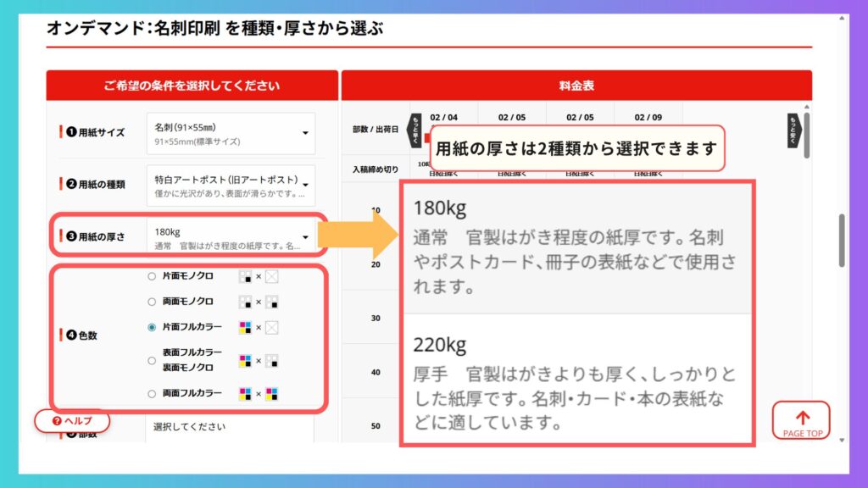Click the second monochrome icon in 両面モノクロ row
868x488 pixels.
[271, 302]
